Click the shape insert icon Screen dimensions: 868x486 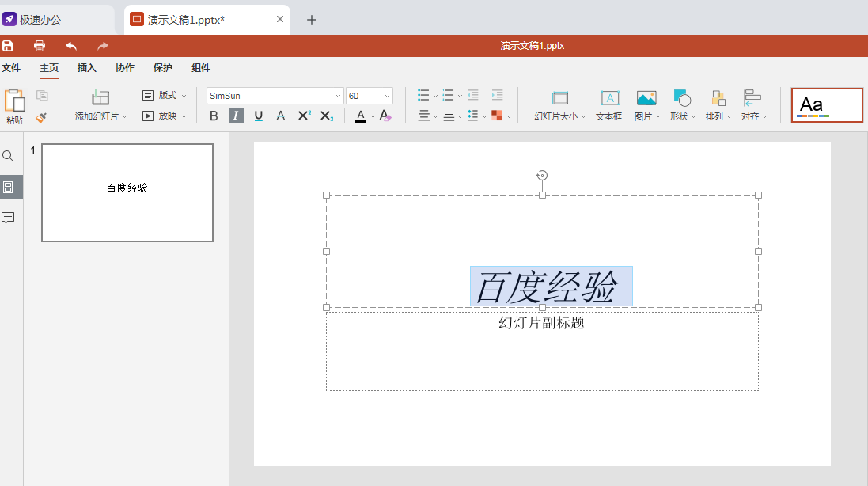(x=682, y=98)
